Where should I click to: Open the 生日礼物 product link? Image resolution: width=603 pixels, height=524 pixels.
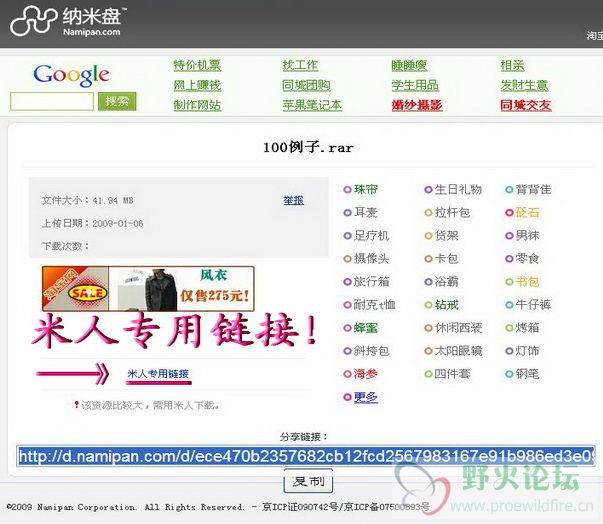point(458,189)
